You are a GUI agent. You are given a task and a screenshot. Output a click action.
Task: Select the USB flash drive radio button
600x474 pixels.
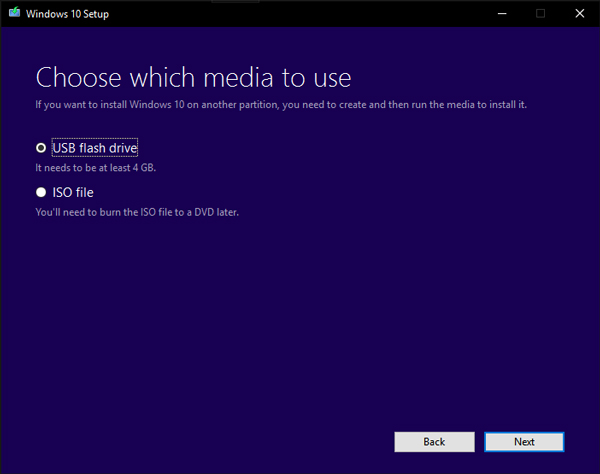(x=41, y=148)
